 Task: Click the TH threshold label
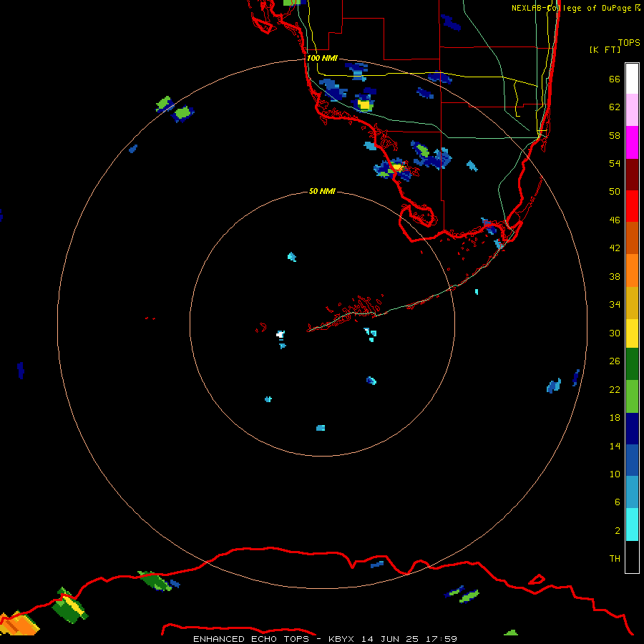[x=615, y=558]
